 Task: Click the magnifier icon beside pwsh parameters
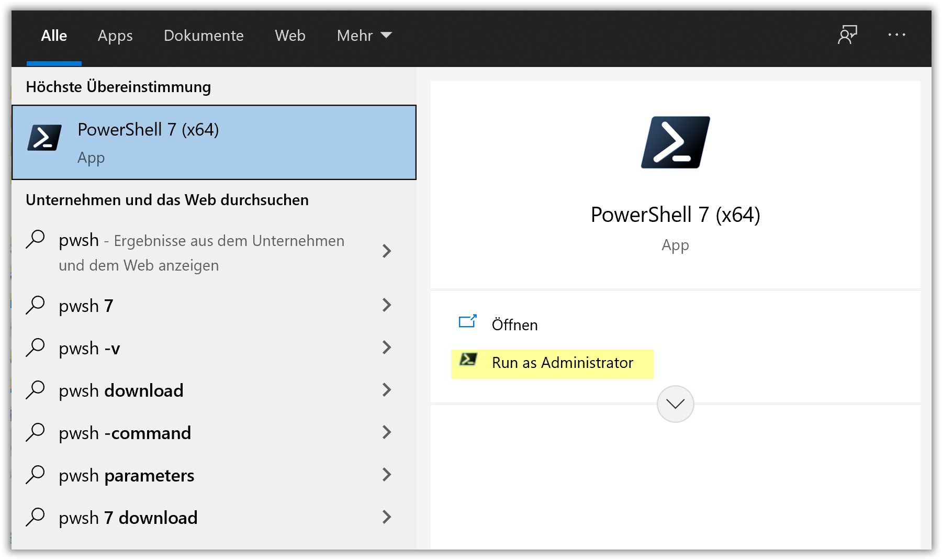[36, 475]
